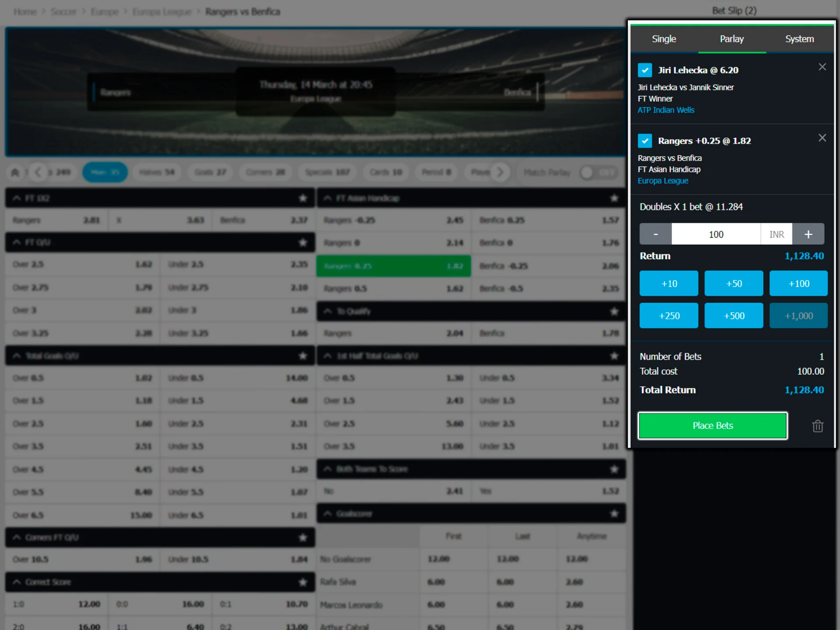
Task: Pick Benfica 2.37 in FT 1X2
Action: pyautogui.click(x=263, y=220)
